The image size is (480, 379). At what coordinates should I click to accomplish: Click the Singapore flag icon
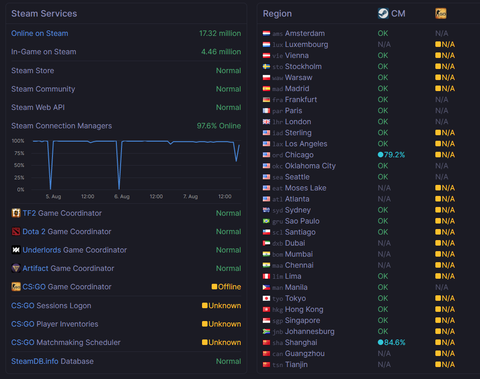click(266, 320)
